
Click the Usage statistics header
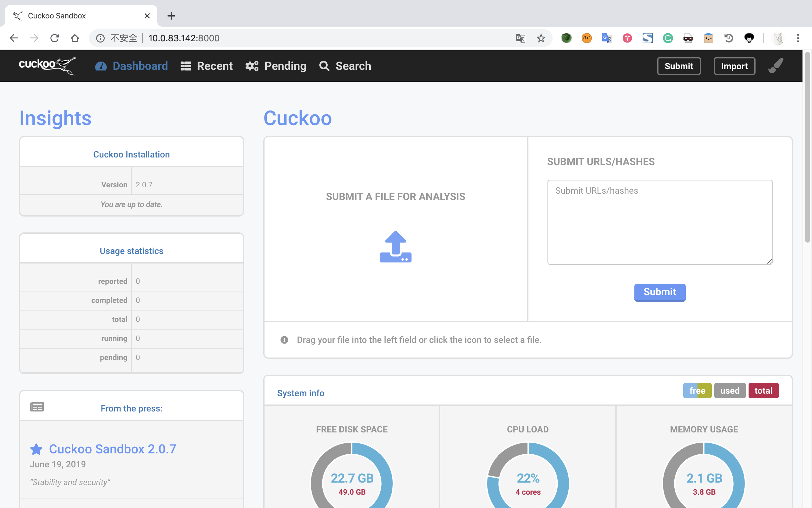point(132,251)
